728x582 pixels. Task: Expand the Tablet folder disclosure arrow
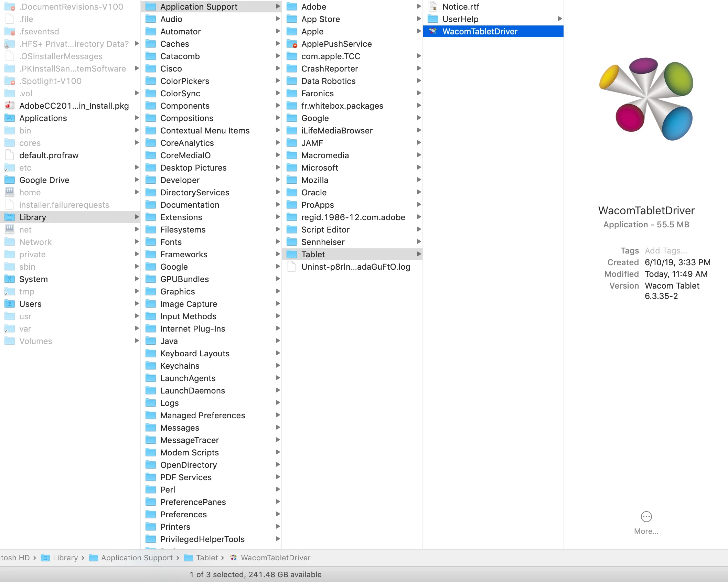pyautogui.click(x=419, y=254)
